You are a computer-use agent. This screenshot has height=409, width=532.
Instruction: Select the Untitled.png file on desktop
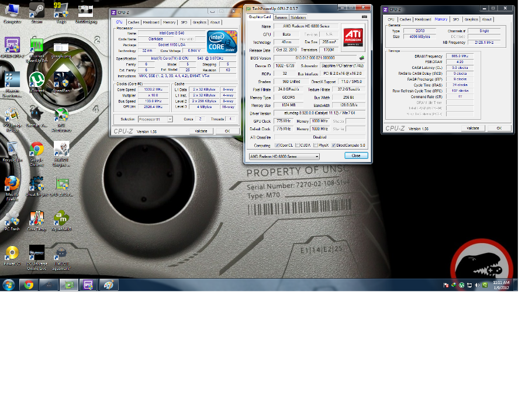click(86, 13)
